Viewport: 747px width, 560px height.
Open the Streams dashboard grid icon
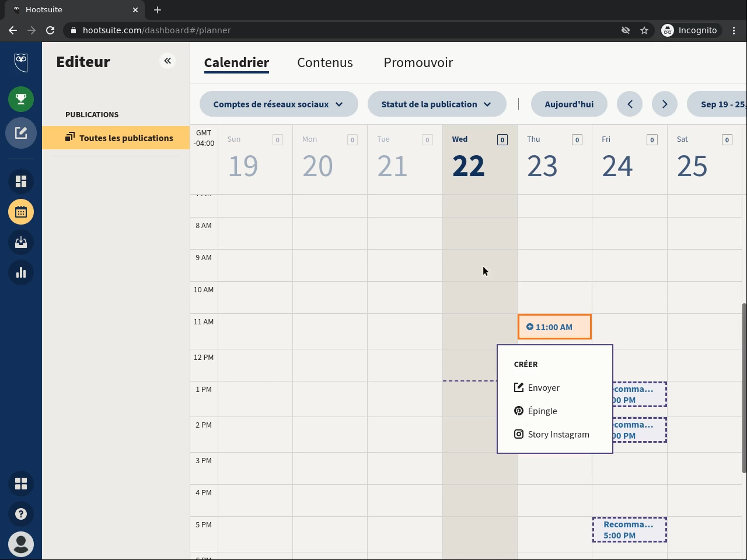coord(21,181)
